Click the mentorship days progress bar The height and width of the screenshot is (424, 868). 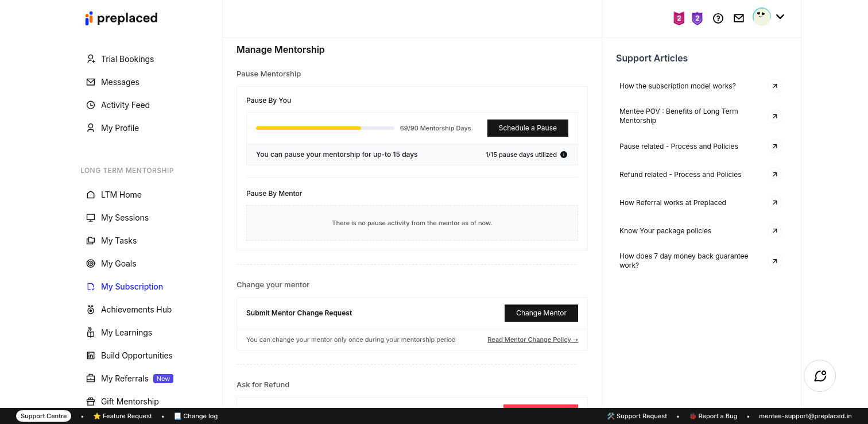pyautogui.click(x=325, y=128)
